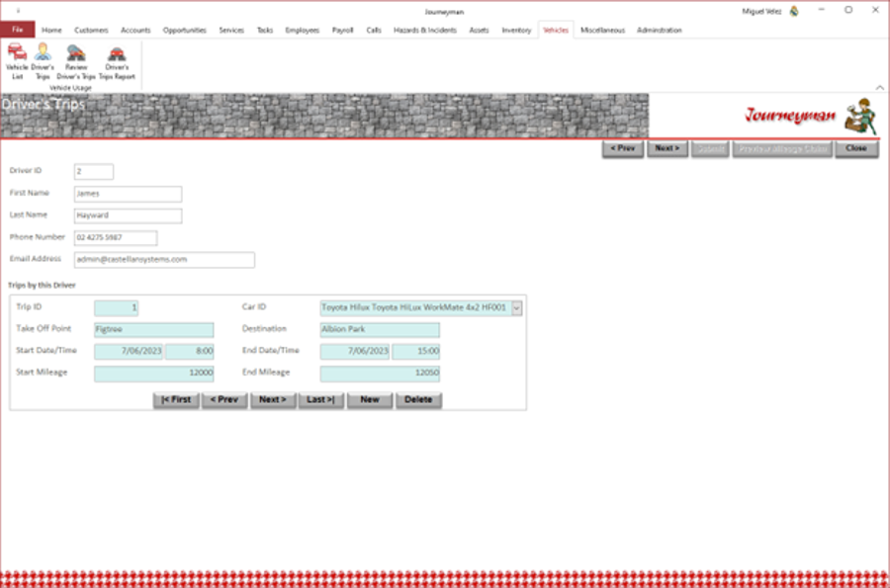The height and width of the screenshot is (588, 890).
Task: Select the Phone Number input field
Action: coord(116,237)
